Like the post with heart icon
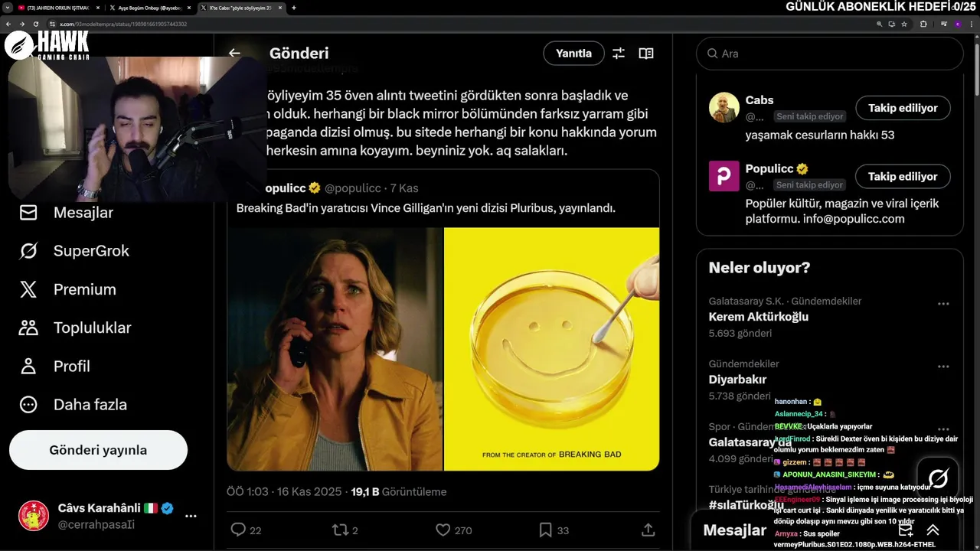The image size is (980, 551). tap(443, 530)
